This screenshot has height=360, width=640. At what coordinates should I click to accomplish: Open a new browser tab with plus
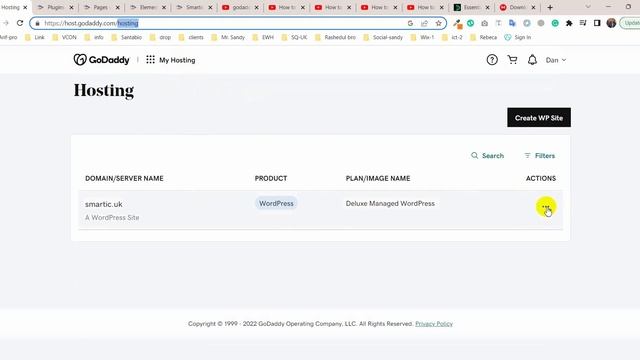click(x=550, y=7)
